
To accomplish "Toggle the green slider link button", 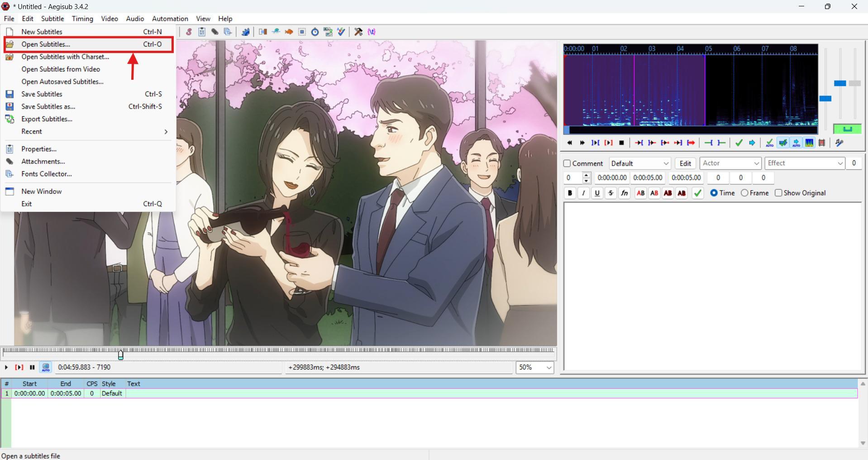I will (x=847, y=129).
